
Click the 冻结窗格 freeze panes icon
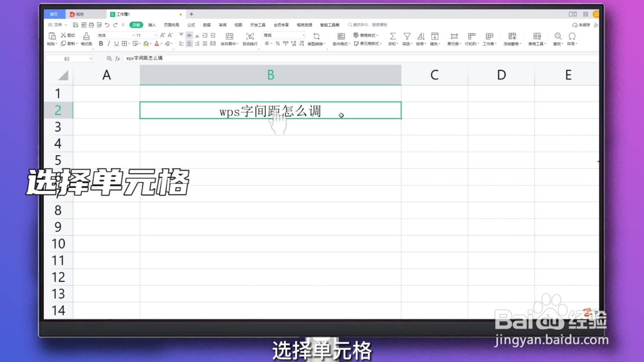pos(512,37)
